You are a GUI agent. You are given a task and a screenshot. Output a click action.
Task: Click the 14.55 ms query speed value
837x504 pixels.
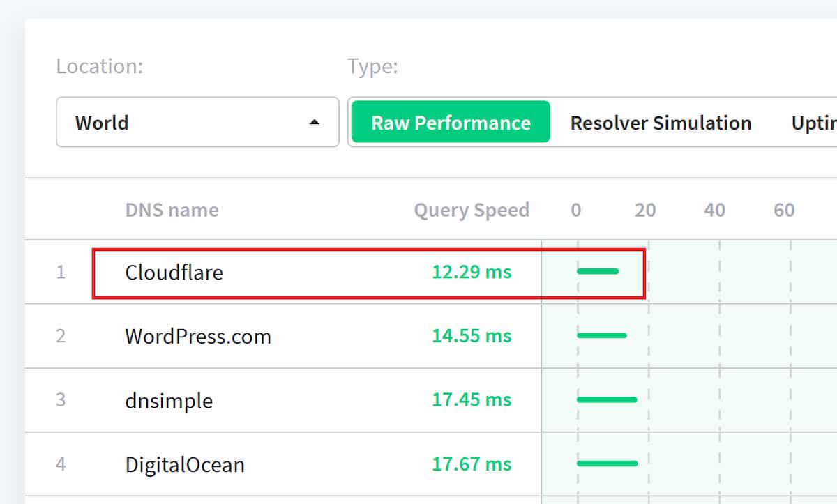472,336
